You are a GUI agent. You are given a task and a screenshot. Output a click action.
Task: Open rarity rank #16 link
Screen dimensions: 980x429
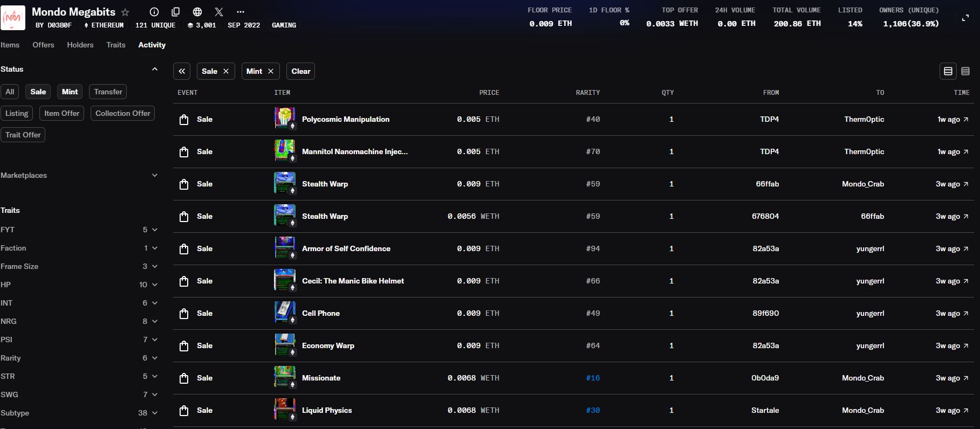(x=593, y=378)
